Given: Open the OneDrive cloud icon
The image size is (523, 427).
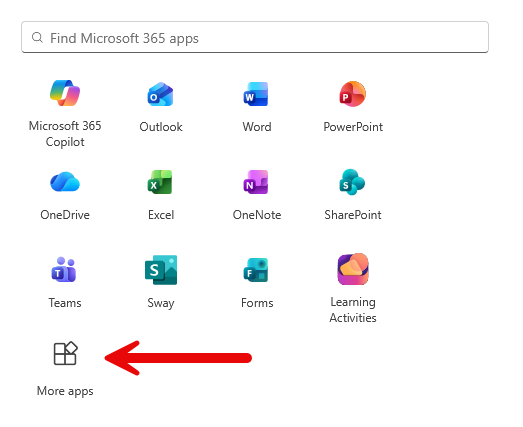Looking at the screenshot, I should coord(65,182).
